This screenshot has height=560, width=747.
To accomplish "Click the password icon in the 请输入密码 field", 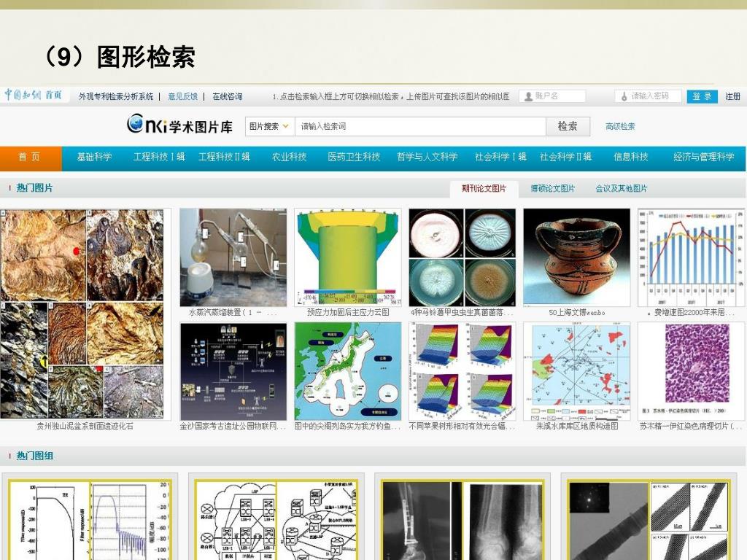I will pyautogui.click(x=623, y=96).
